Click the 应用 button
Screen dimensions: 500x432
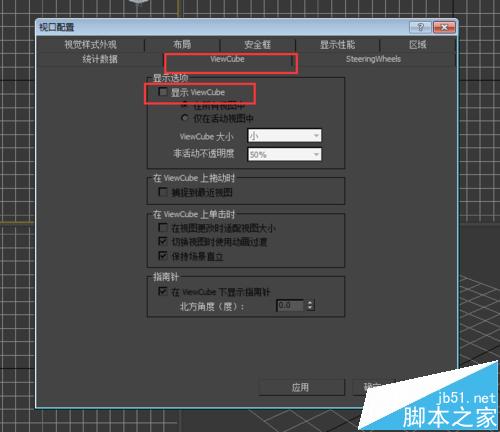click(301, 387)
